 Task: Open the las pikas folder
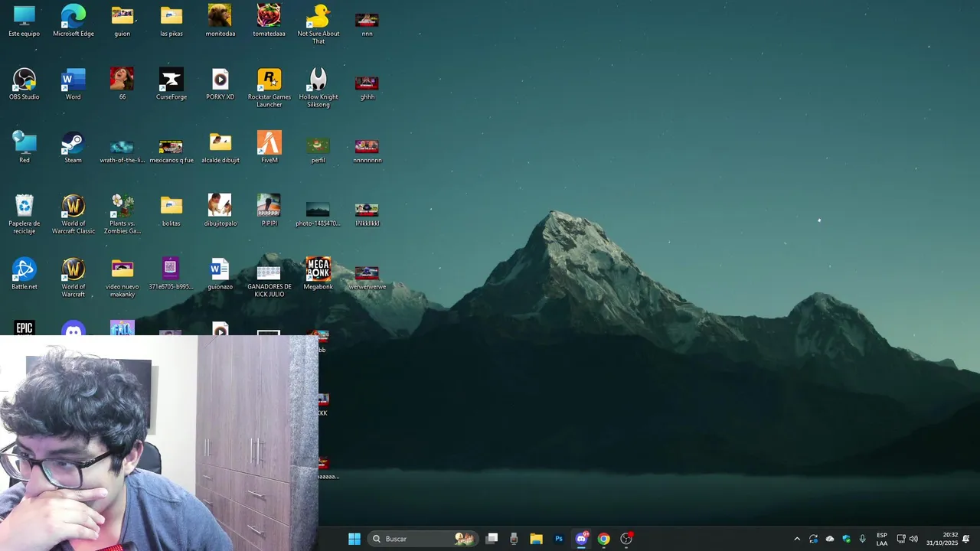tap(171, 21)
